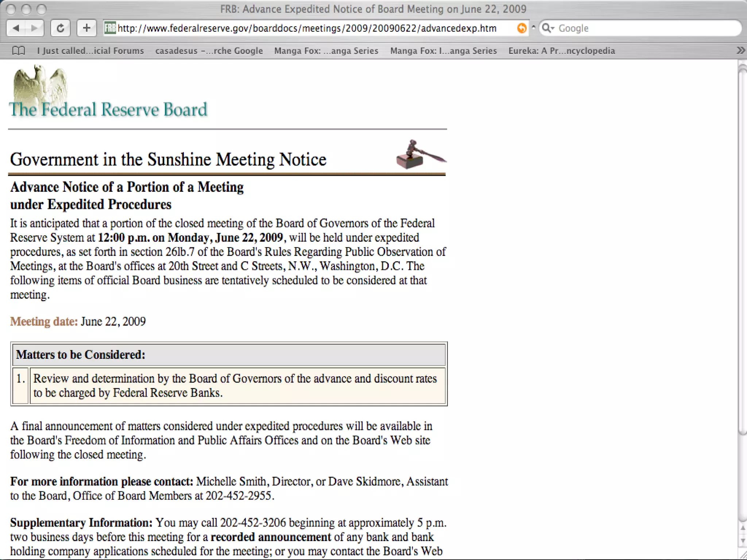Open the bookmarks book icon
The height and width of the screenshot is (560, 747).
point(19,51)
